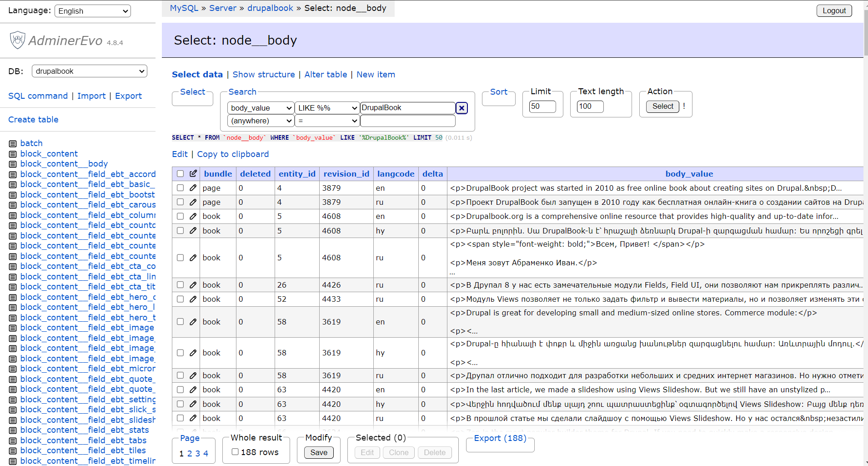
Task: Edit the book row entity 5 langcode ru
Action: coord(193,258)
